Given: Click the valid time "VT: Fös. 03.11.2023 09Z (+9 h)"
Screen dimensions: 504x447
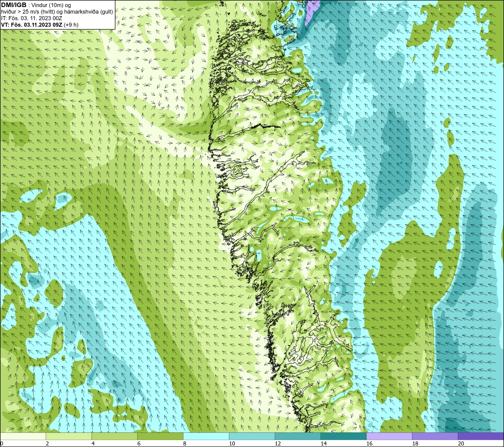Looking at the screenshot, I should [x=39, y=25].
